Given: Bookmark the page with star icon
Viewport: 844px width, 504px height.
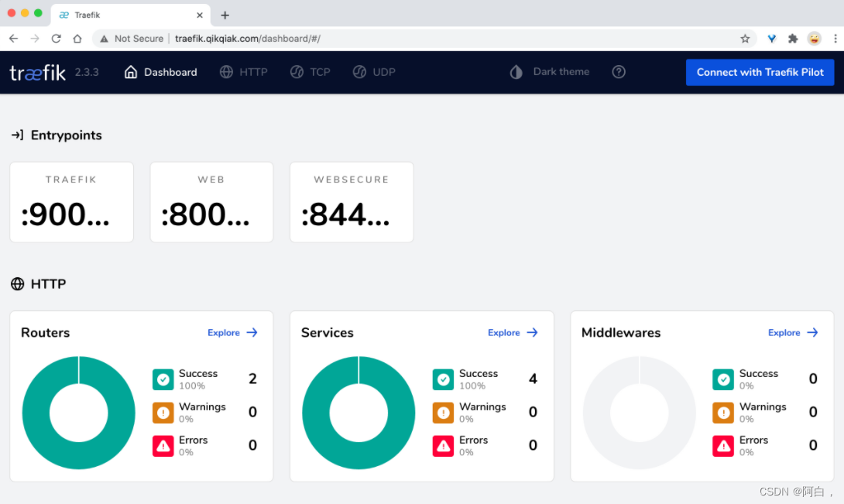Looking at the screenshot, I should [745, 38].
